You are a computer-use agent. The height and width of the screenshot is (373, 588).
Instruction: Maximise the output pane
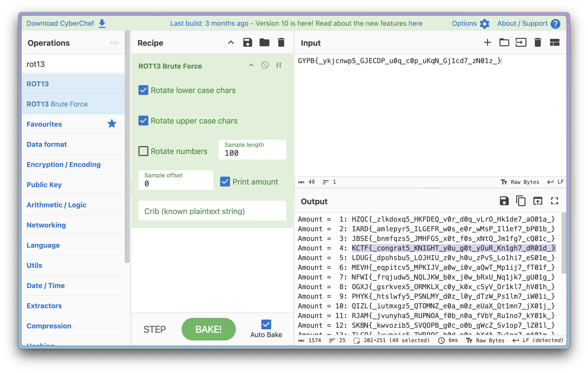click(x=554, y=201)
